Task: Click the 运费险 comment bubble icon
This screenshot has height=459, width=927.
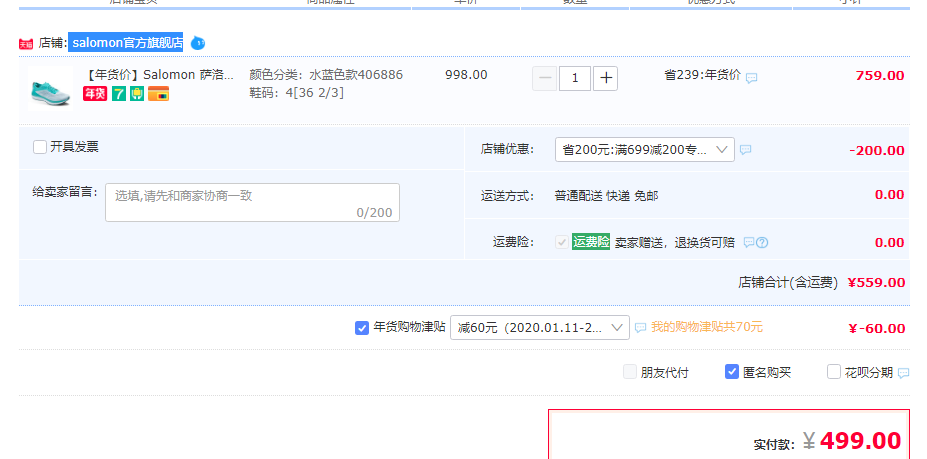Action: coord(749,242)
